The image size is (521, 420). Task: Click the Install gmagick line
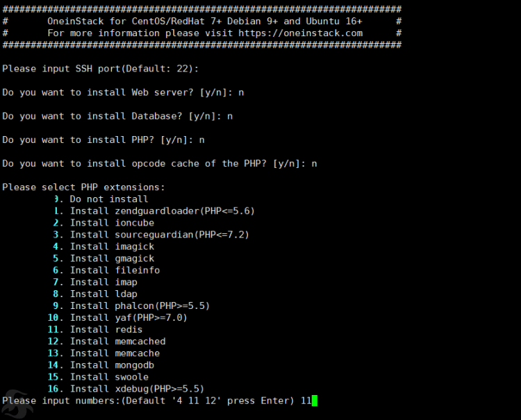(104, 259)
